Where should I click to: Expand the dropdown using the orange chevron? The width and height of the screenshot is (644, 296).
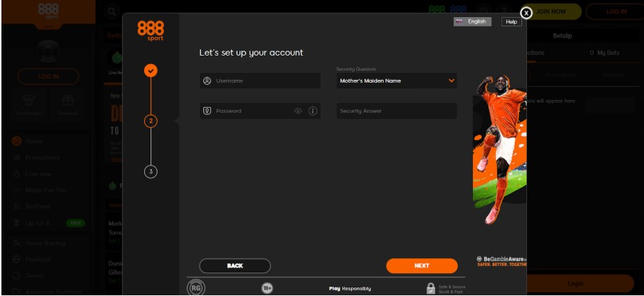point(451,81)
